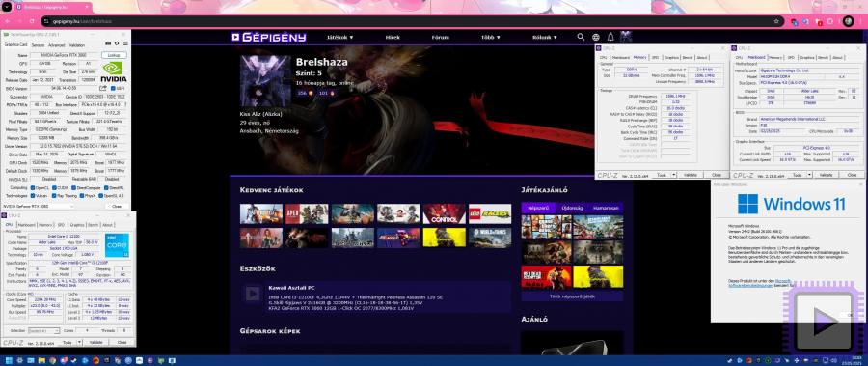Expand the Socket #1 selection dropdown
Screen dimensions: 868x366
pos(43,330)
